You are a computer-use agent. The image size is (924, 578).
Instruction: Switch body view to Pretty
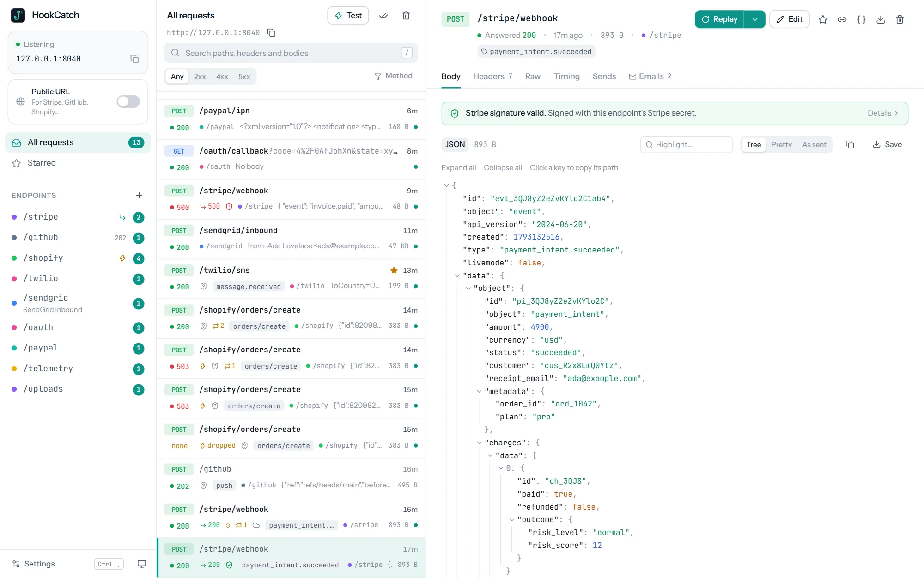click(781, 145)
